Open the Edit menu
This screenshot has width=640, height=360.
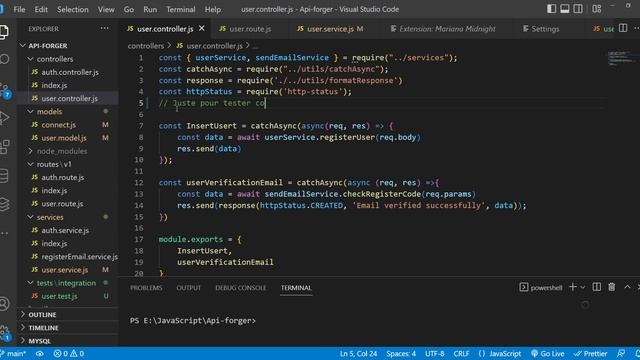[41, 9]
